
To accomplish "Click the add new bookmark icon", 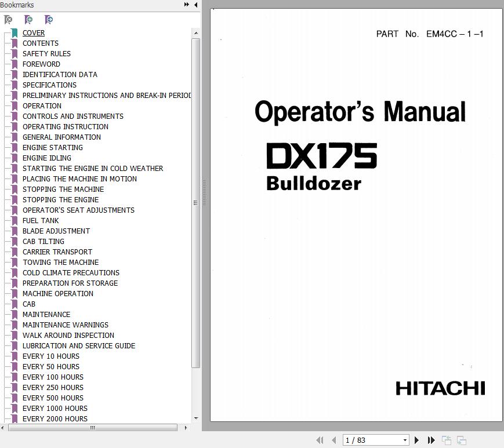I will (28, 20).
